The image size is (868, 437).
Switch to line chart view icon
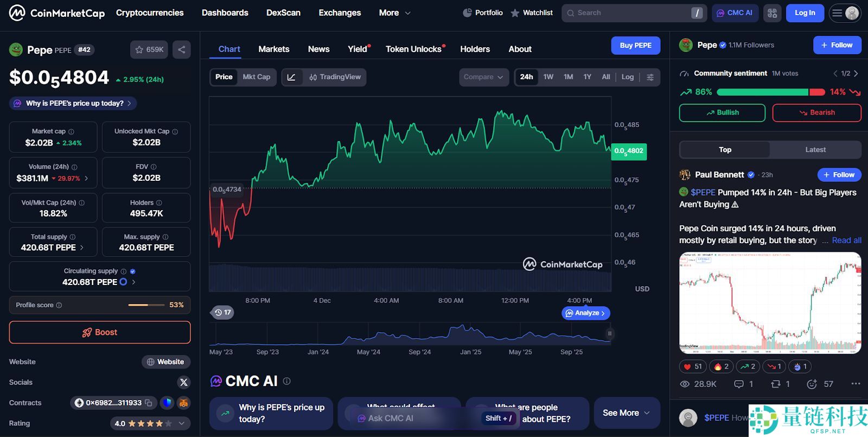(291, 77)
